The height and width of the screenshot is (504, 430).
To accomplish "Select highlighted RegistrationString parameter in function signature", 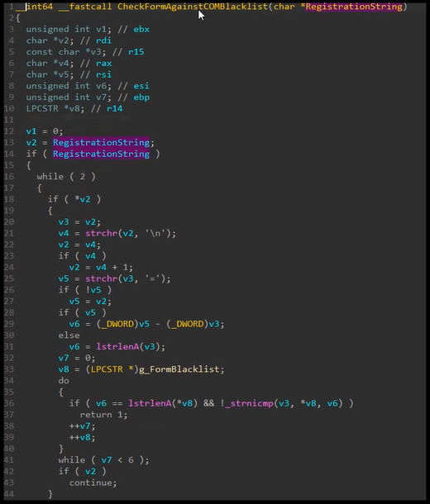I will pos(354,7).
